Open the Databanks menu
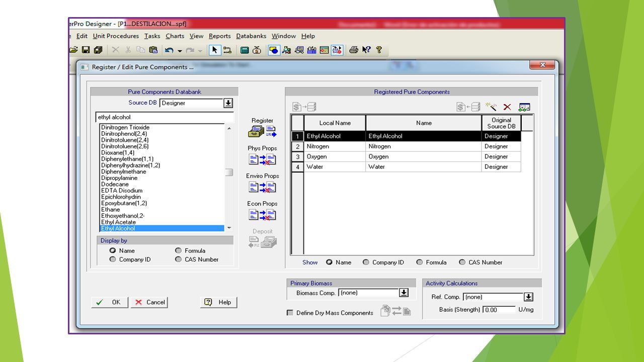 [x=251, y=36]
